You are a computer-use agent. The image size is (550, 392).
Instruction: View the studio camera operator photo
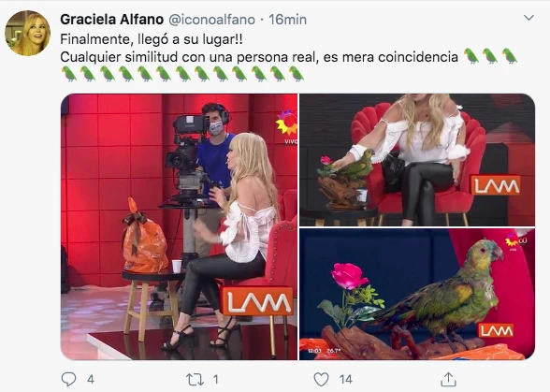179,226
